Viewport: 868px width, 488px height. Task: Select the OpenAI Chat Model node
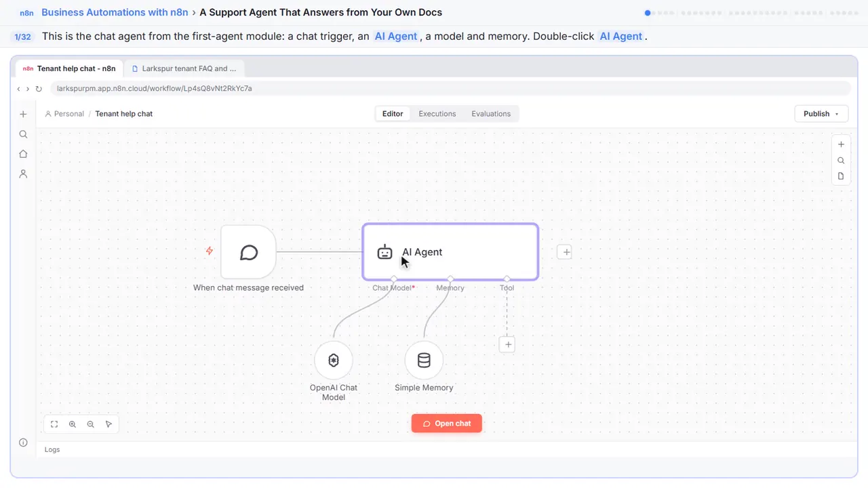pyautogui.click(x=334, y=361)
